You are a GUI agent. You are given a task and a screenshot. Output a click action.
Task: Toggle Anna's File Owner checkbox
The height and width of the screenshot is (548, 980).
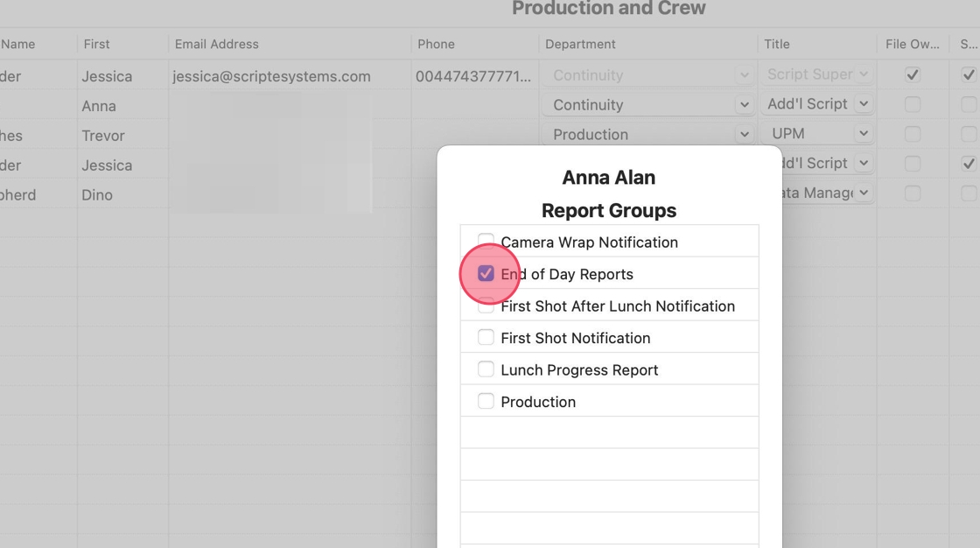pyautogui.click(x=913, y=105)
